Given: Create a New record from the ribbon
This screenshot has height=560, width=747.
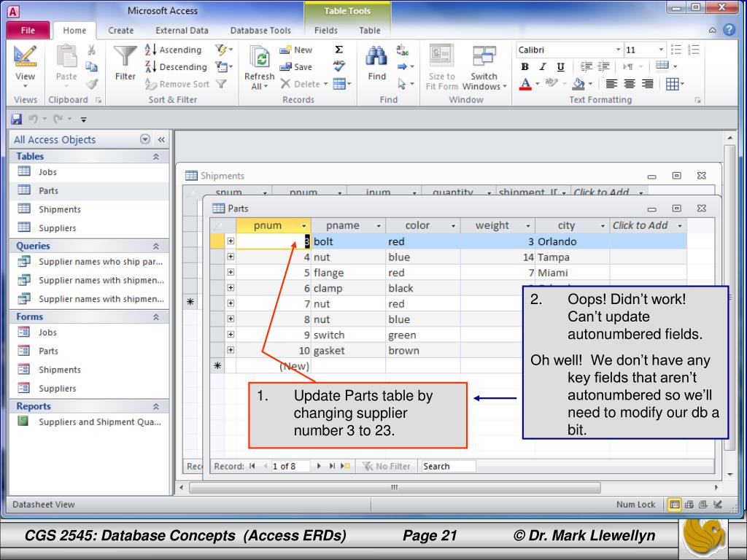Looking at the screenshot, I should tap(296, 50).
